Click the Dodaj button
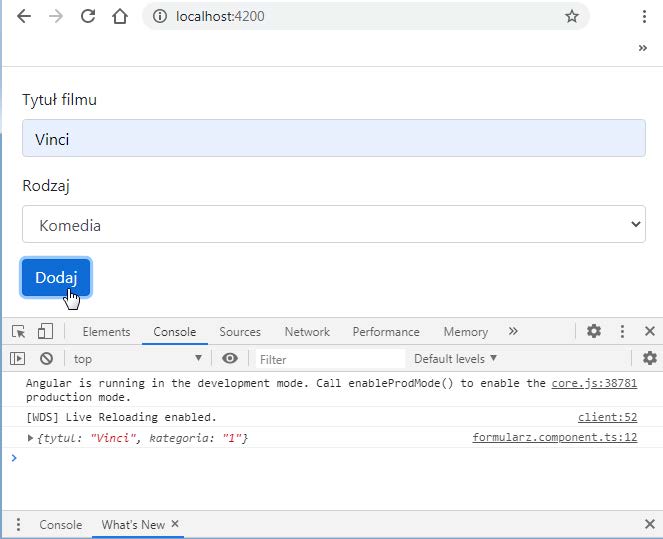 coord(56,278)
